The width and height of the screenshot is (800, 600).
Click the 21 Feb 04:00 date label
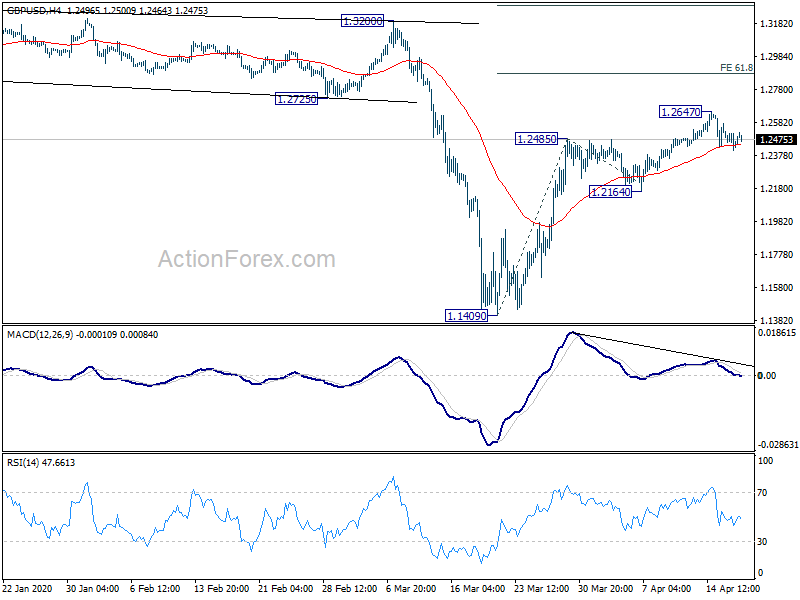286,588
